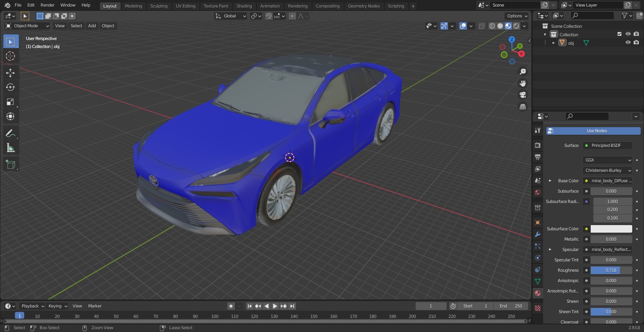Switch to Wireframe viewport shading

point(492,26)
